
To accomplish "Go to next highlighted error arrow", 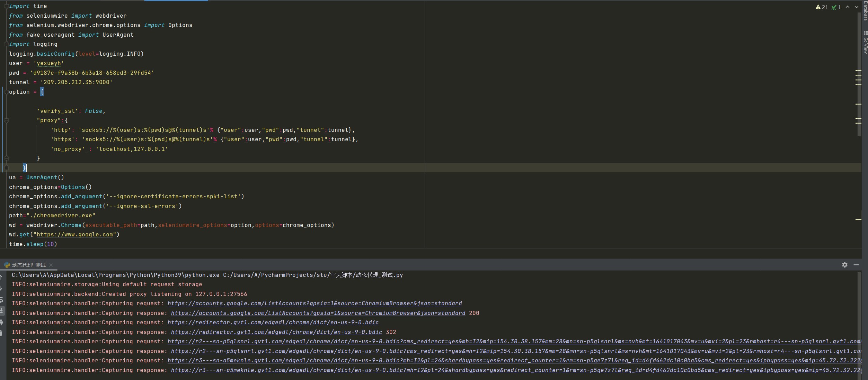I will pos(857,7).
